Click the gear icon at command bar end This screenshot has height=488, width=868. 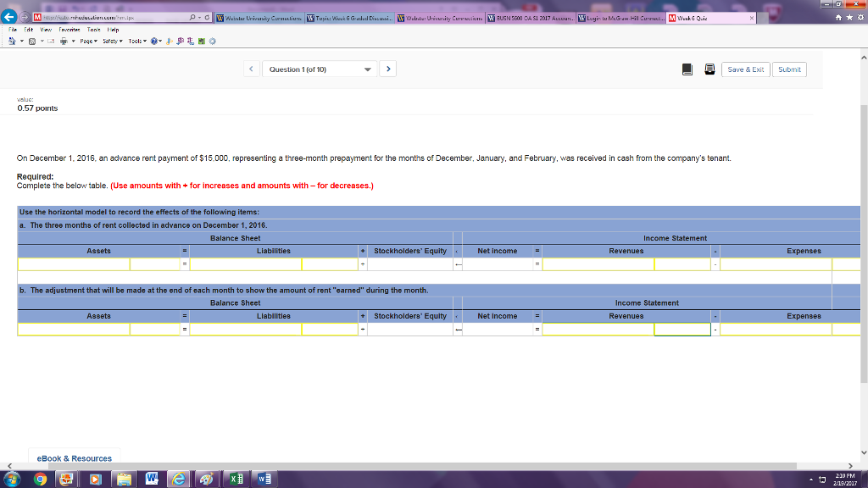212,41
